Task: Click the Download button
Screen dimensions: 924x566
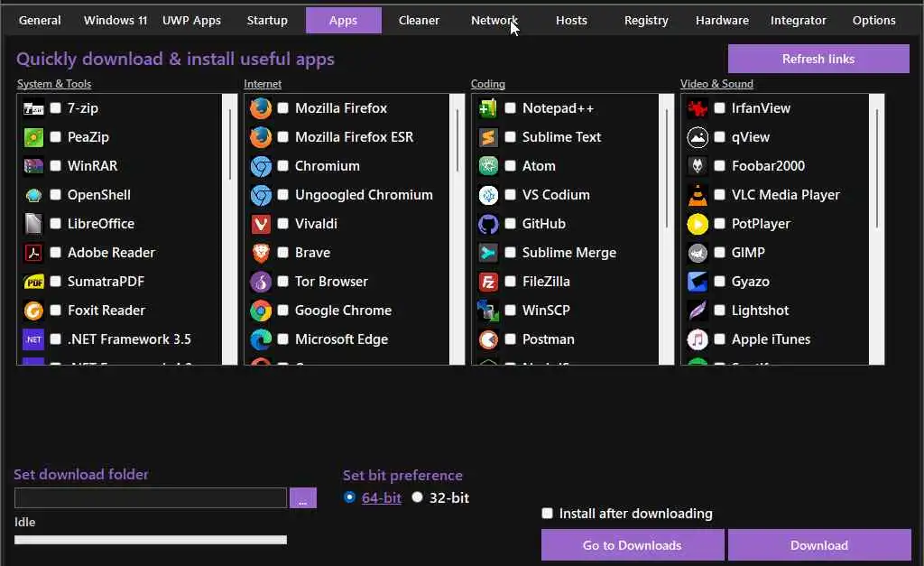Action: click(x=819, y=545)
